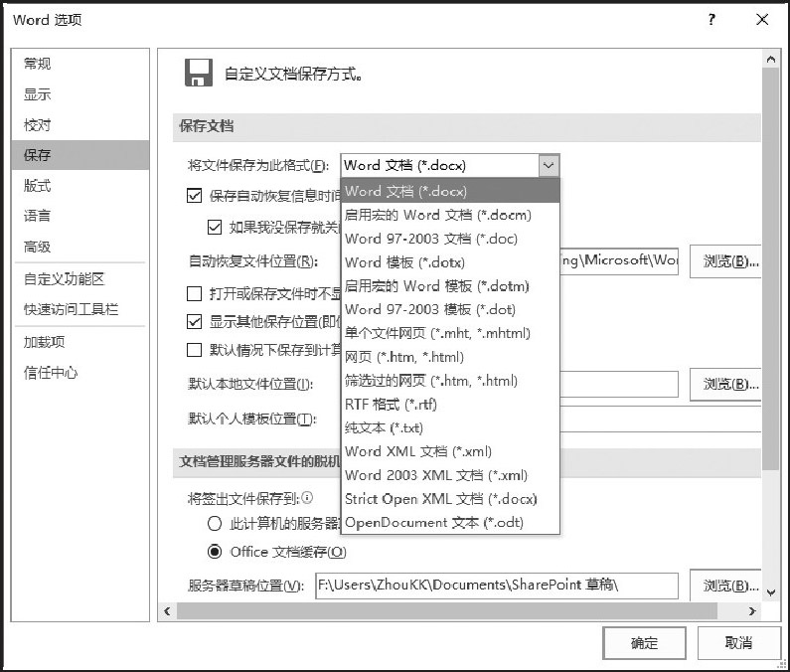Viewport: 790px width, 672px height.
Task: Choose RTF 格式 (*.rtf)
Action: 450,405
